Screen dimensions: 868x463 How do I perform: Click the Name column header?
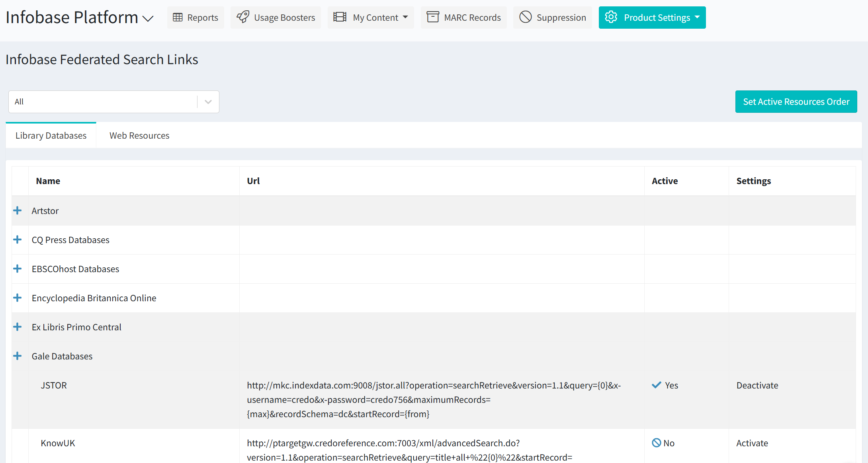[x=48, y=181]
